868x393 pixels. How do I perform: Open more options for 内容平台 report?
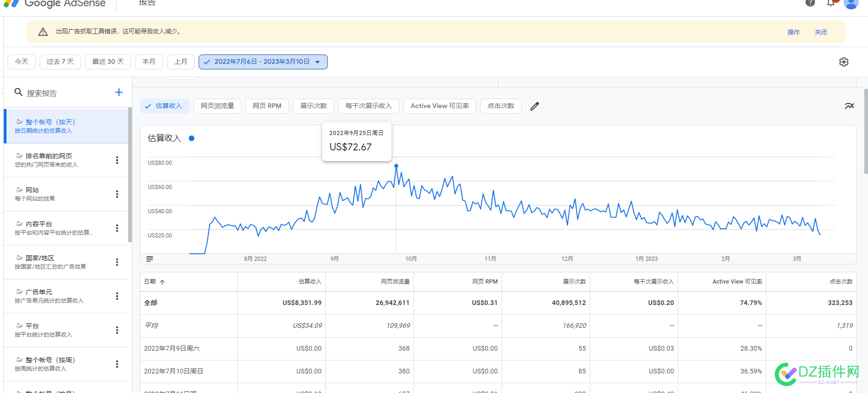coord(117,228)
